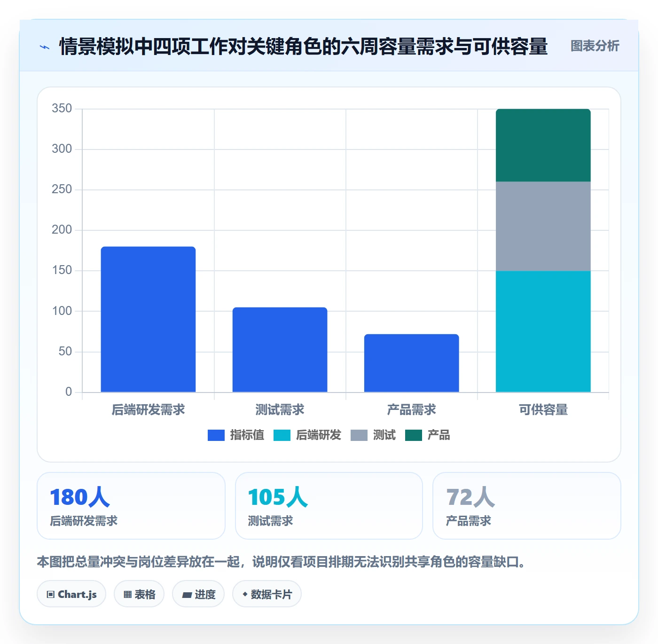Screen dimensions: 658x644
Task: Click the dark green segment of the 可供容量 bar
Action: [543, 145]
